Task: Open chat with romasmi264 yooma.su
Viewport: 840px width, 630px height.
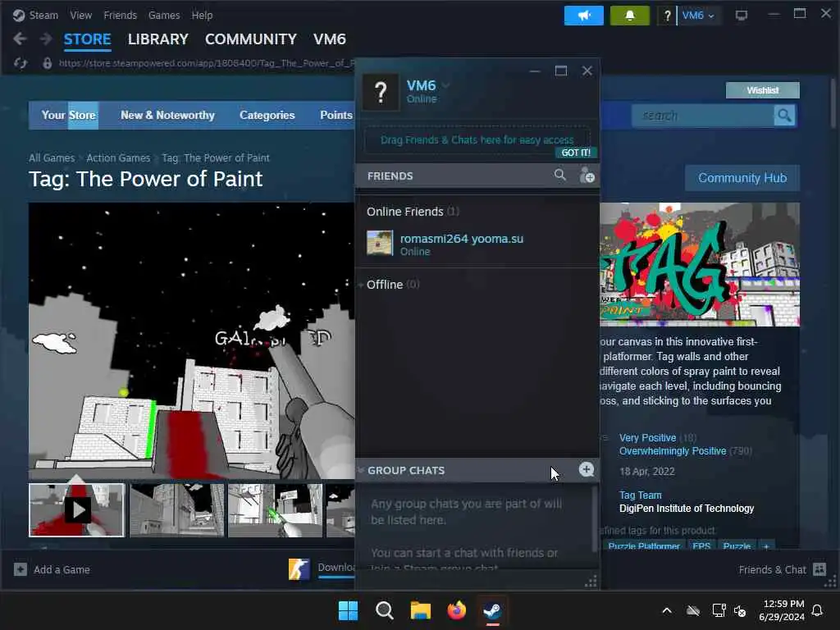Action: tap(477, 244)
